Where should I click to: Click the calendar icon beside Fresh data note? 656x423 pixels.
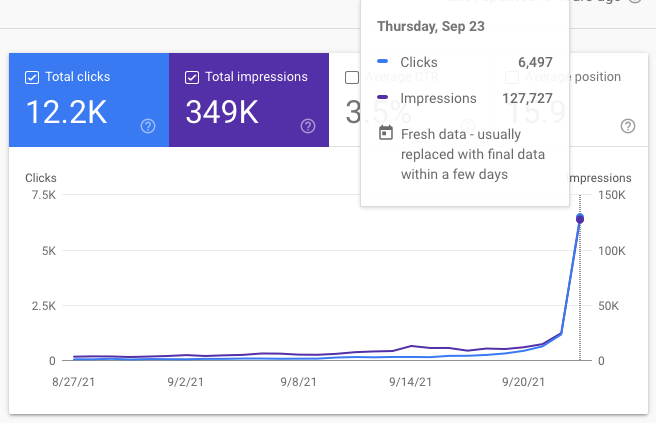coord(385,134)
